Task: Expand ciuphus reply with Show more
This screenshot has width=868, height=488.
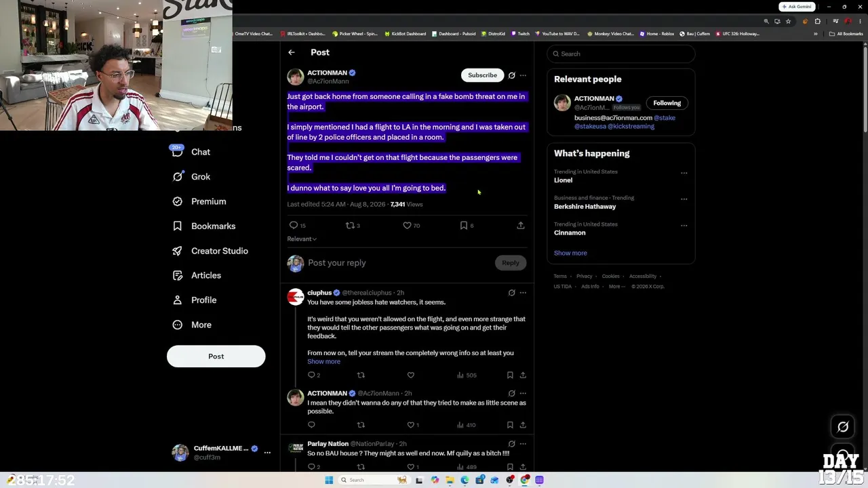Action: 324,362
